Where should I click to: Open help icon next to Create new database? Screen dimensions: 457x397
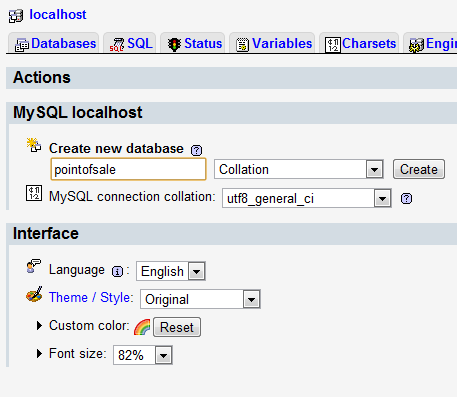[197, 150]
